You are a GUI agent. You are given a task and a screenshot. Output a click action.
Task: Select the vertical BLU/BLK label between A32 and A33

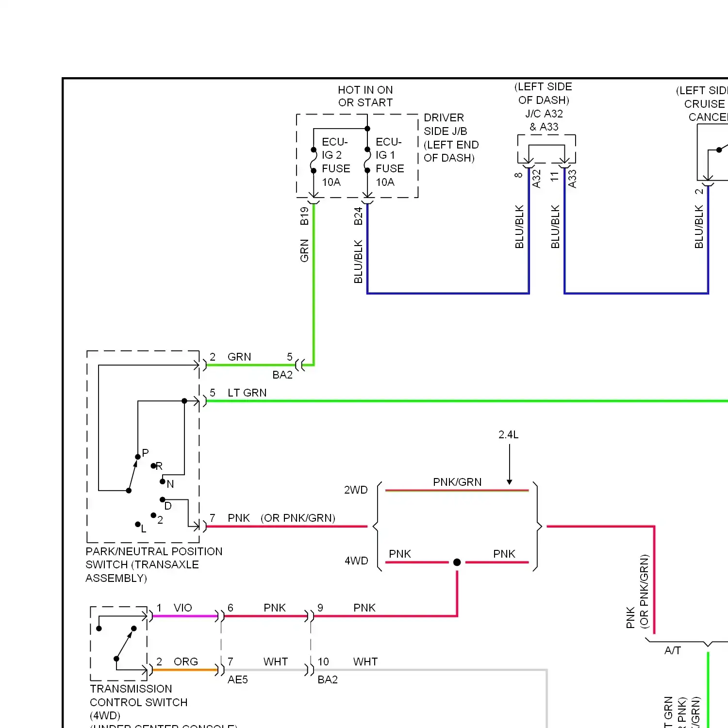coord(555,227)
